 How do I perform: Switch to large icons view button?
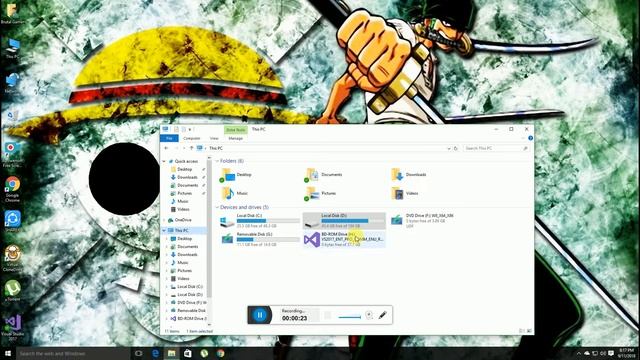coord(529,331)
